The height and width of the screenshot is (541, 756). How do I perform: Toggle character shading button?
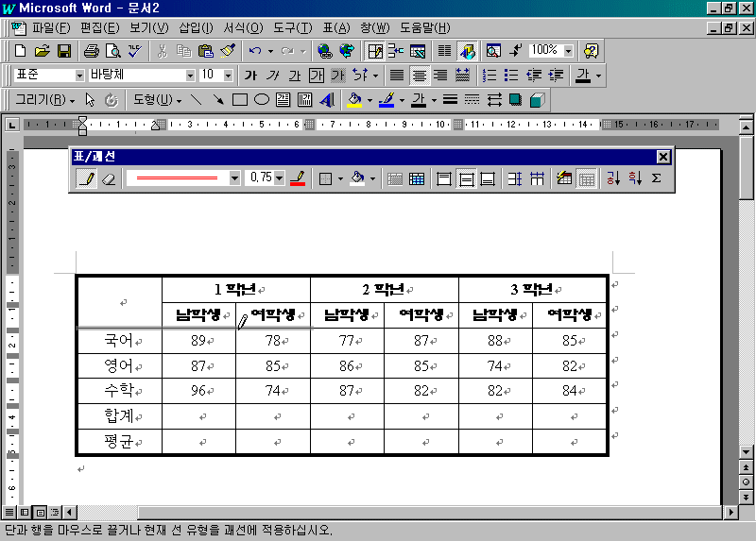coord(338,76)
